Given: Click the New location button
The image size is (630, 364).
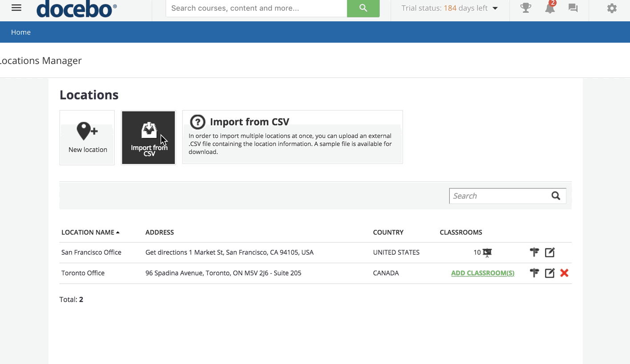Looking at the screenshot, I should [87, 138].
